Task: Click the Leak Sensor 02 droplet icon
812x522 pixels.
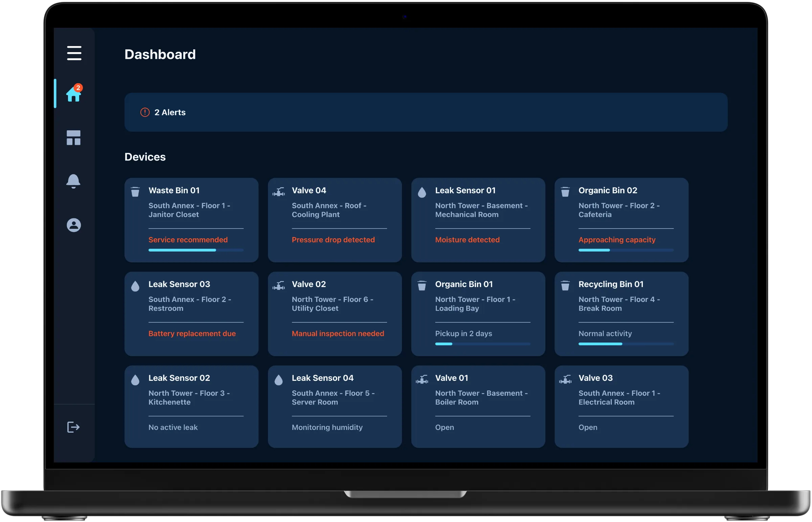Action: [x=135, y=380]
